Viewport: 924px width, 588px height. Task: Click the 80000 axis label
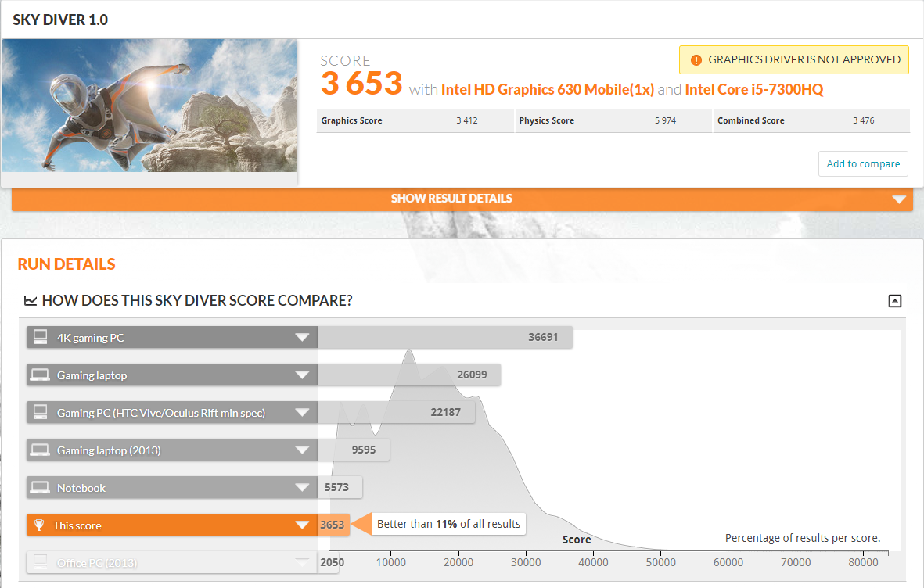click(863, 563)
